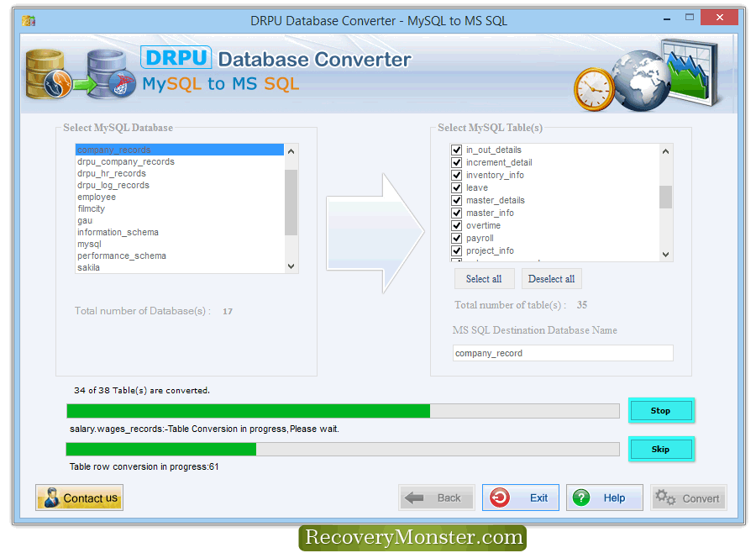Close the Database Converter window
The image size is (756, 553).
tap(719, 18)
